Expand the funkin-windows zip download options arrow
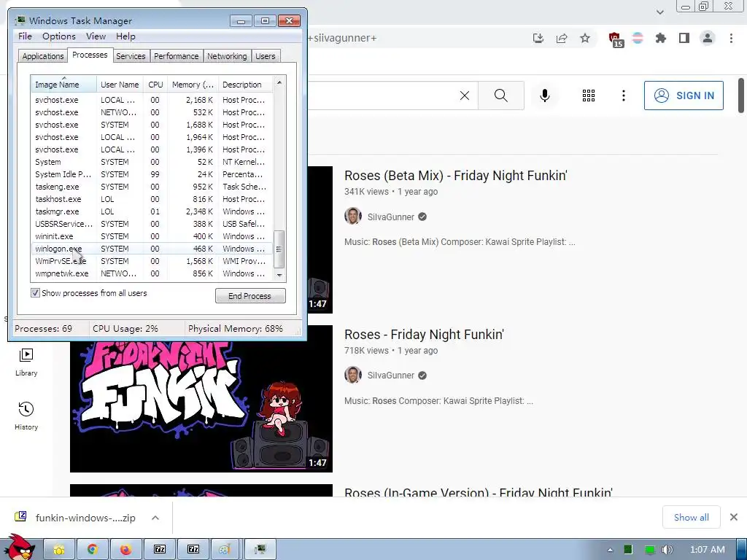 pos(155,518)
